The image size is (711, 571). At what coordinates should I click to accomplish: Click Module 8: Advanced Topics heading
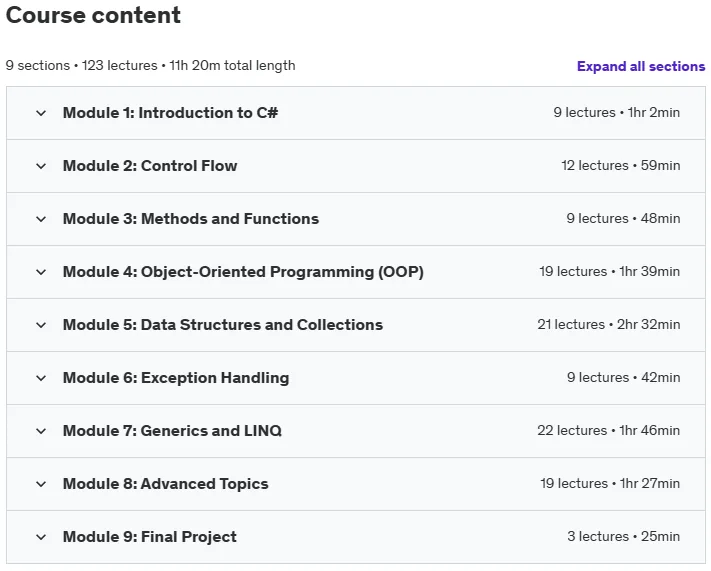coord(166,483)
